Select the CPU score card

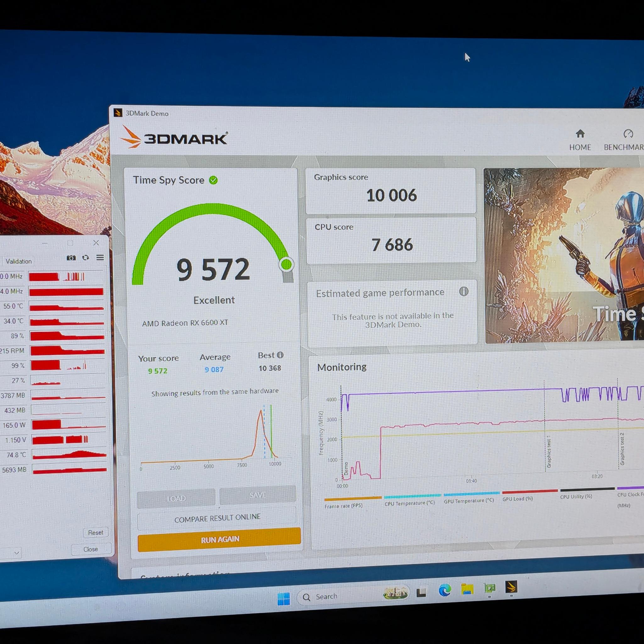(x=391, y=240)
